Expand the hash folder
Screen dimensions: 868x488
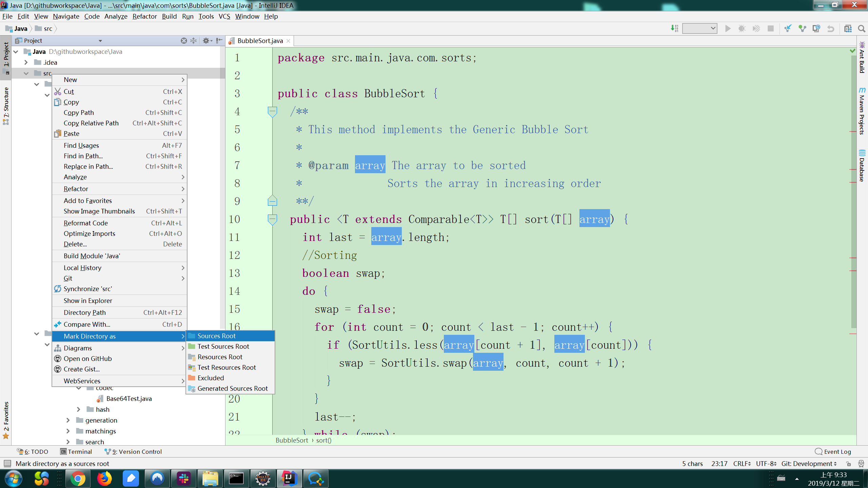(79, 409)
